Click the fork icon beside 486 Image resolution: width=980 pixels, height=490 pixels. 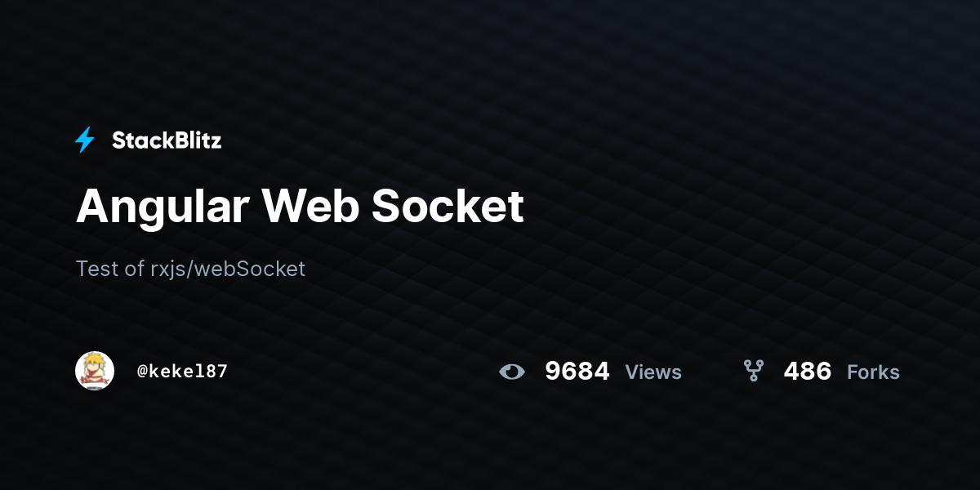point(754,371)
